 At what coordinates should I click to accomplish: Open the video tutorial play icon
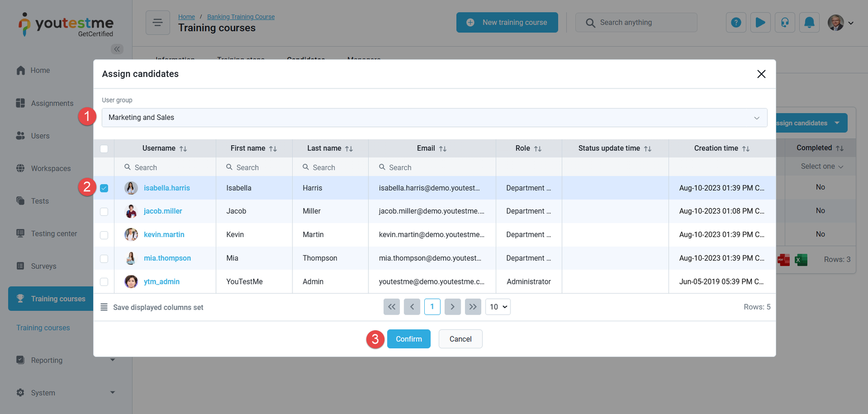pyautogui.click(x=760, y=22)
